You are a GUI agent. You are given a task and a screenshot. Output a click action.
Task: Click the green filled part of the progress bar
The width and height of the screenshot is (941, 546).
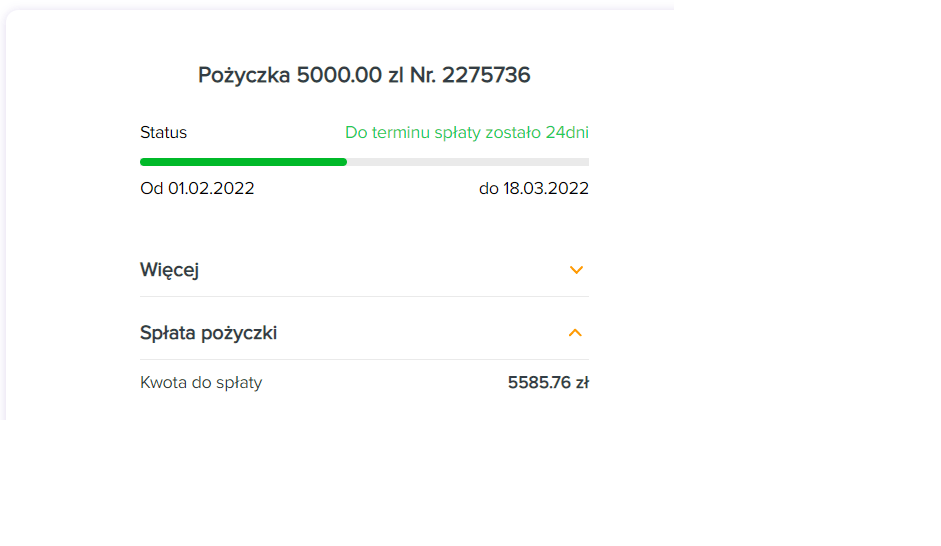click(x=243, y=162)
